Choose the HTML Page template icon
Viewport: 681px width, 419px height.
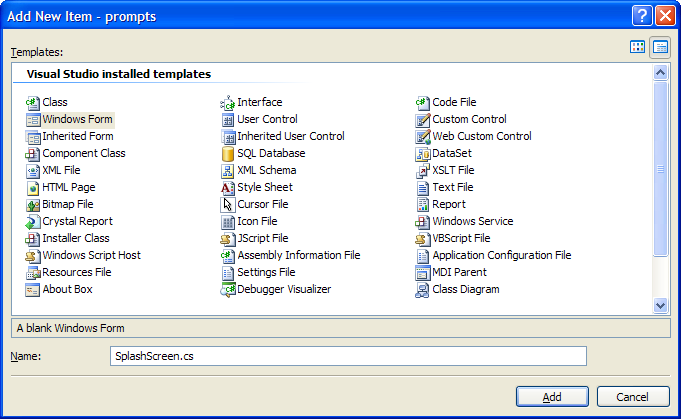pos(32,188)
